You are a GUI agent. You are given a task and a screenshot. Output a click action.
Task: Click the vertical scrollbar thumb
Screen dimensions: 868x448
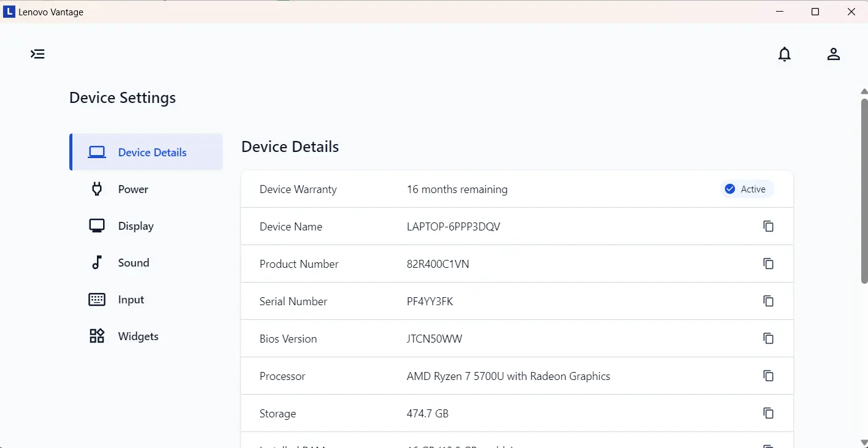point(864,190)
